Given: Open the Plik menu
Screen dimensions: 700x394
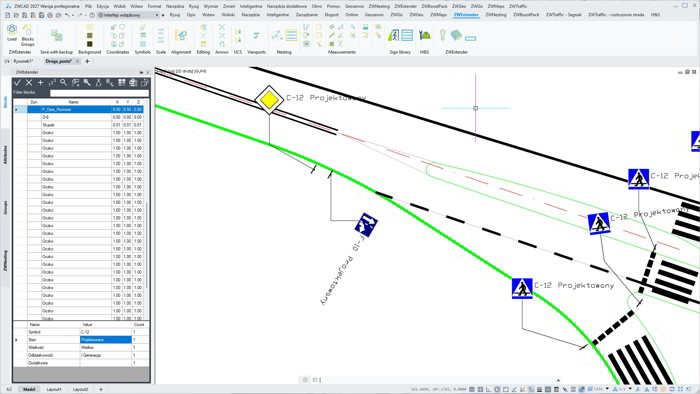Looking at the screenshot, I should (88, 6).
